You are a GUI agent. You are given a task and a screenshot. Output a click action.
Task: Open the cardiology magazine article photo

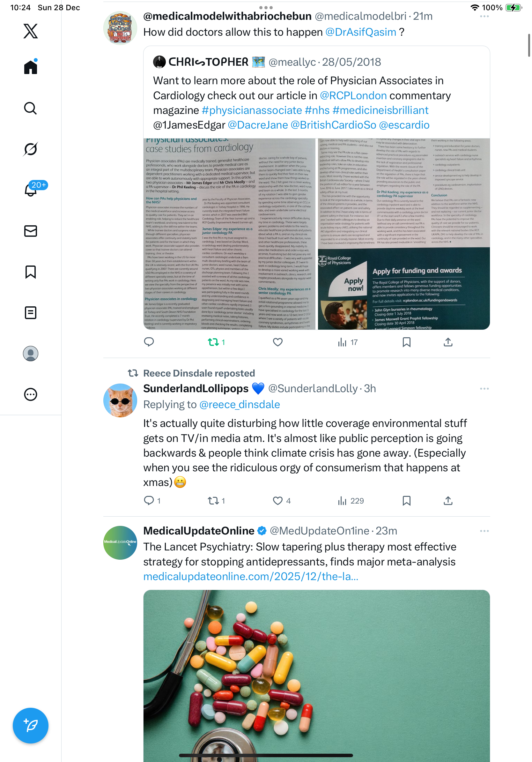[x=229, y=234]
